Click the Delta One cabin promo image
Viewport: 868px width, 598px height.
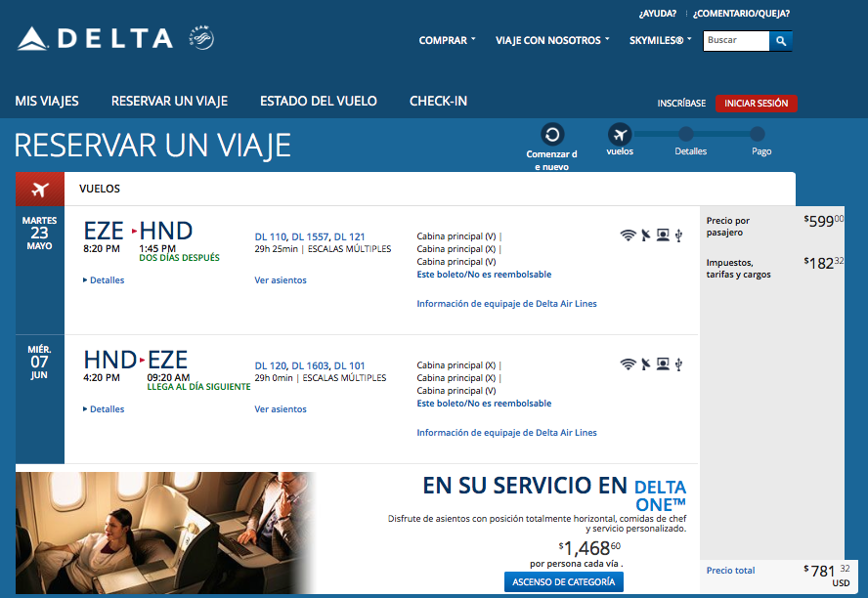[166, 534]
